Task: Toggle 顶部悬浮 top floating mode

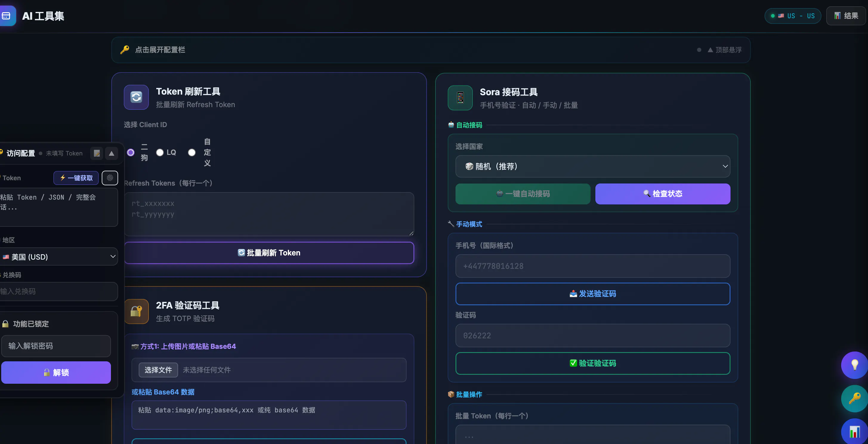Action: point(725,50)
